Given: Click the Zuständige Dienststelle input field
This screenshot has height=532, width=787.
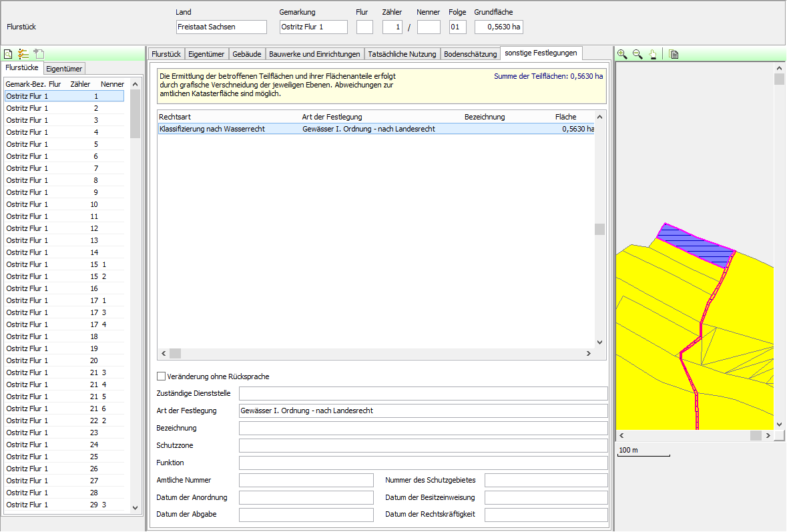Looking at the screenshot, I should (423, 393).
